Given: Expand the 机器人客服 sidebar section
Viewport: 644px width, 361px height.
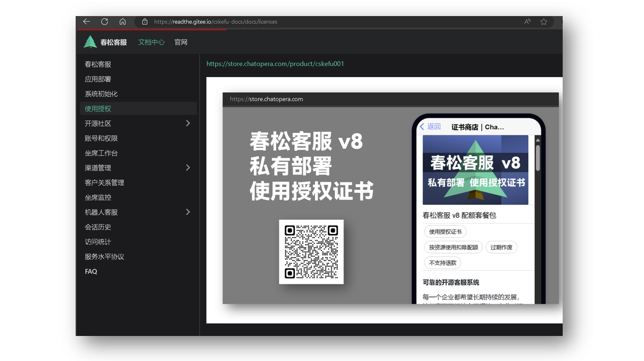Looking at the screenshot, I should (x=188, y=212).
